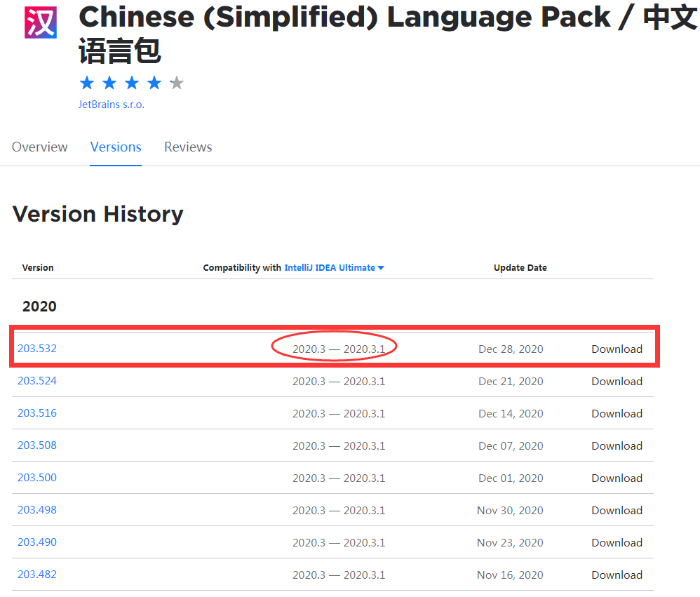Select the Versions tab
The width and height of the screenshot is (700, 597).
[116, 147]
